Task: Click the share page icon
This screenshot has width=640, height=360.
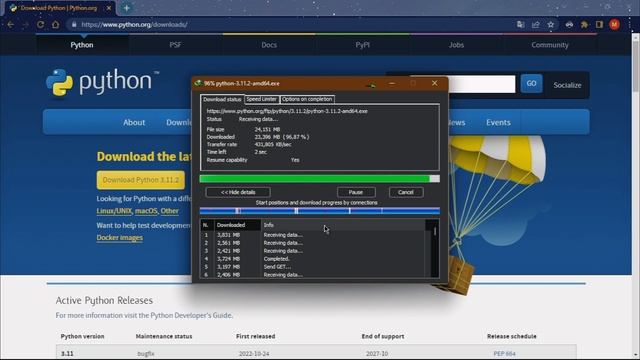Action: point(536,24)
